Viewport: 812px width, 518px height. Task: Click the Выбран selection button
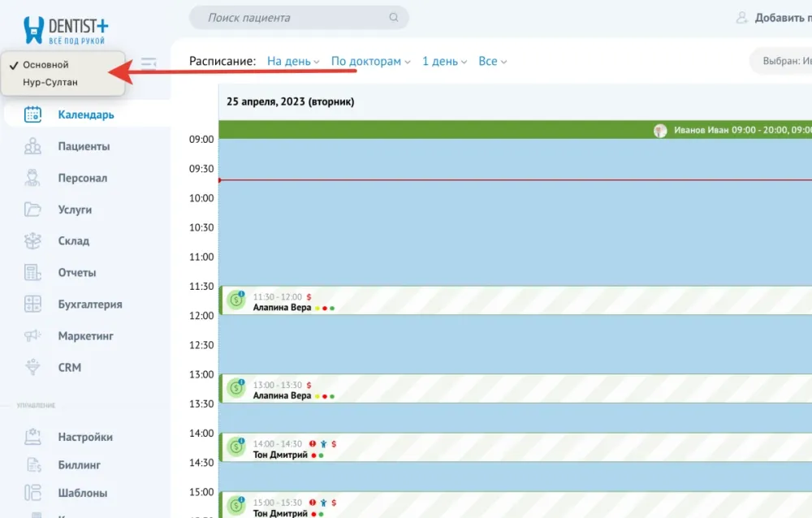pyautogui.click(x=781, y=61)
